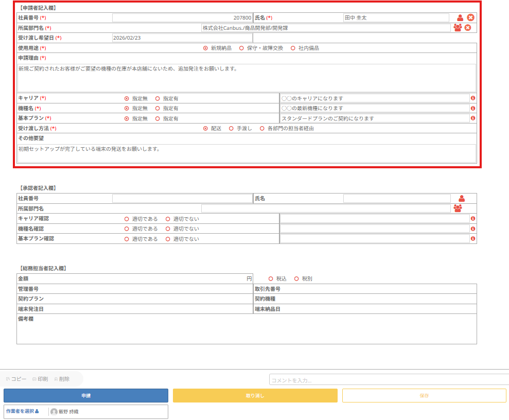Clear applicant 所属部門名 using the X icon
This screenshot has height=420, width=509.
click(468, 28)
